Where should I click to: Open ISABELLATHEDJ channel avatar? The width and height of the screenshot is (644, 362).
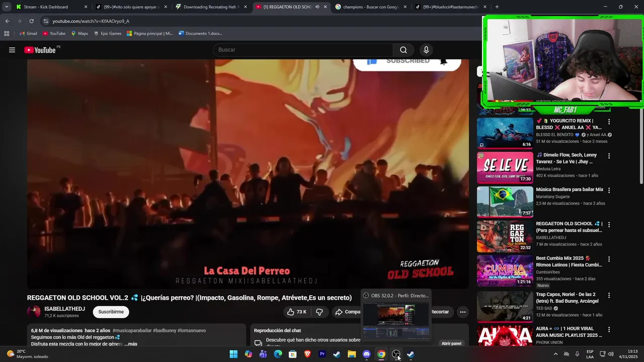(x=34, y=312)
